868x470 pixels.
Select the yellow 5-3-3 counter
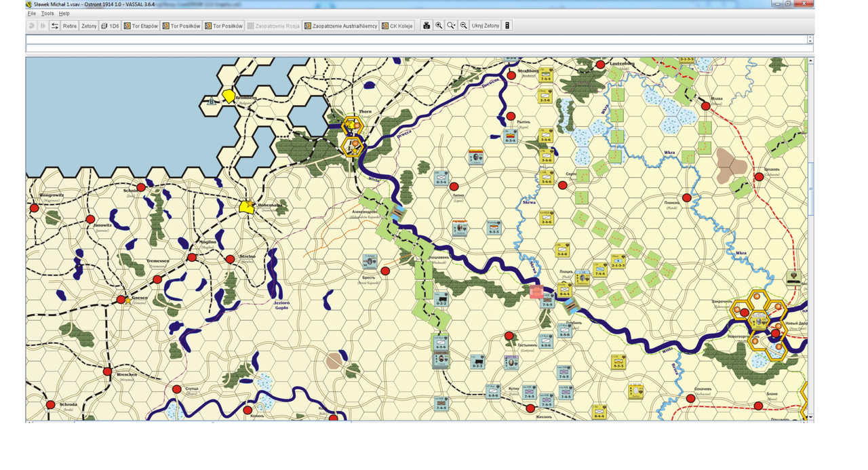click(x=618, y=361)
